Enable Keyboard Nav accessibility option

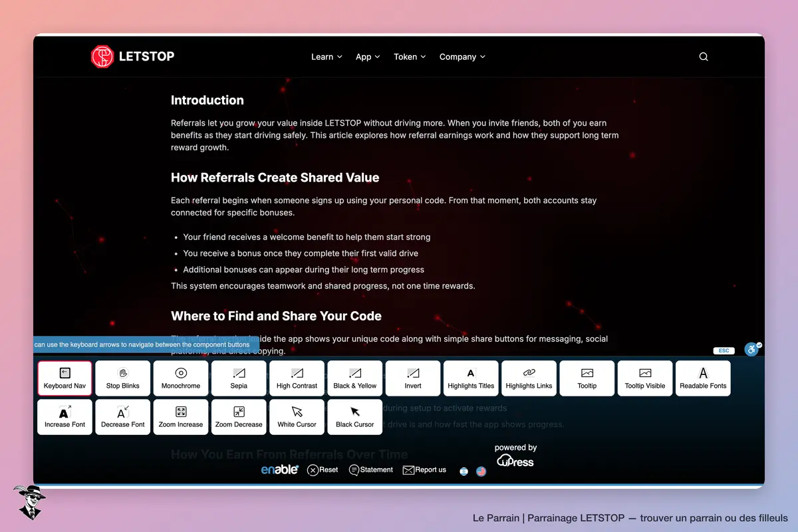65,378
